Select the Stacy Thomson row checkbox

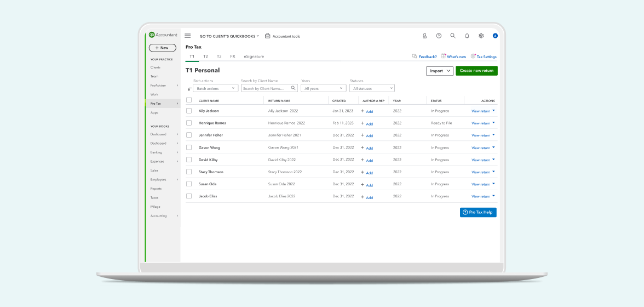(189, 172)
